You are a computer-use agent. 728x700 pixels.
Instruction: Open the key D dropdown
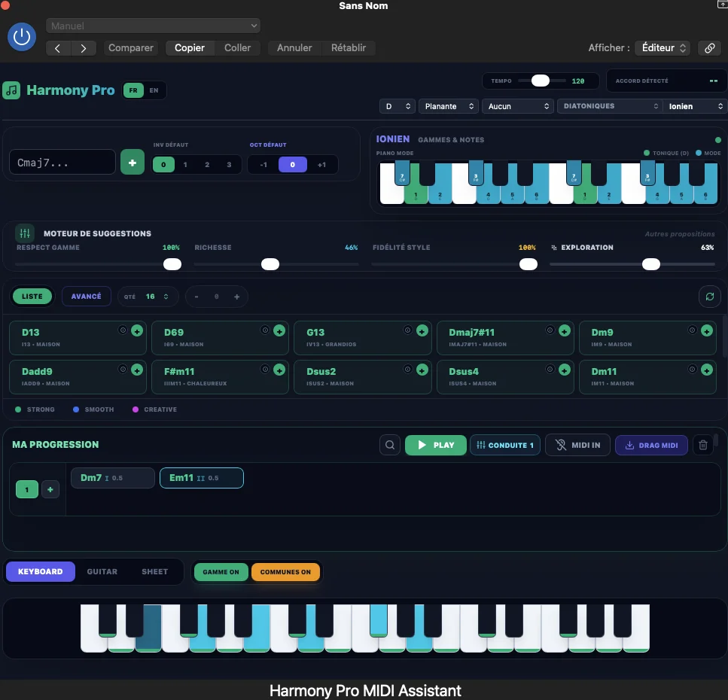click(x=398, y=106)
